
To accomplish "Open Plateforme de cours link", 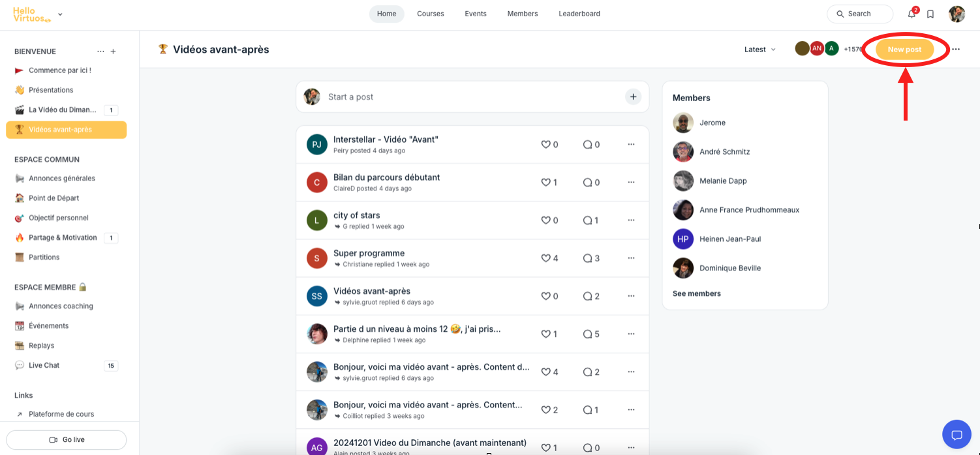I will pyautogui.click(x=61, y=414).
